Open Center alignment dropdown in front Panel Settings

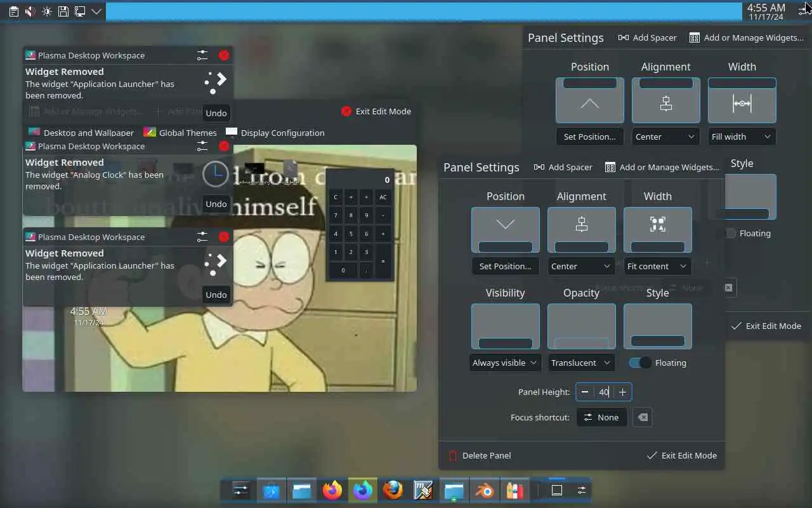click(x=582, y=266)
